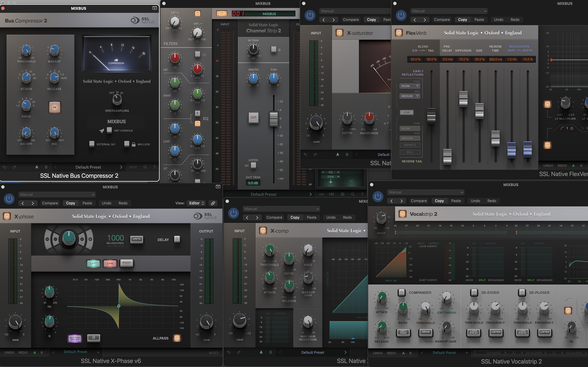Click the Bus Compressor Threshold knob
This screenshot has height=367, width=588.
click(x=26, y=50)
